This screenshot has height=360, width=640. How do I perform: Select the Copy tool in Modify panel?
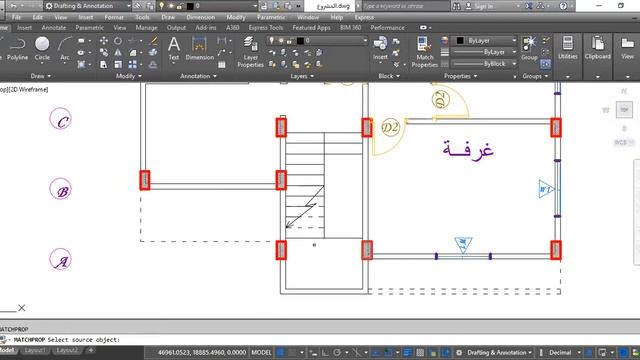104,52
